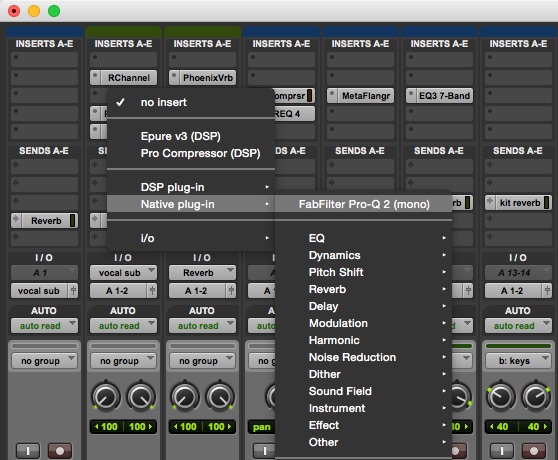Click output window icon on Reverb channel A 1-2
Image resolution: width=558 pixels, height=460 pixels.
pos(231,291)
